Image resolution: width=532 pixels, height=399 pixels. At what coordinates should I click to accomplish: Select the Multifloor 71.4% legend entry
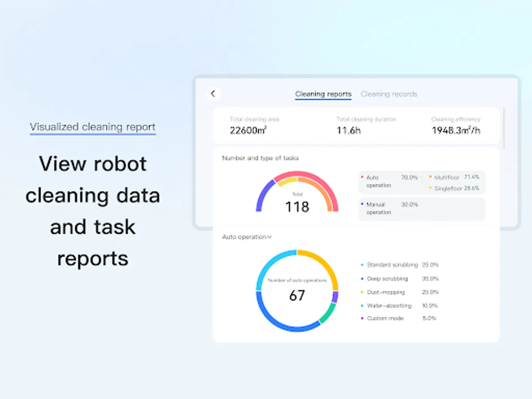(x=454, y=177)
